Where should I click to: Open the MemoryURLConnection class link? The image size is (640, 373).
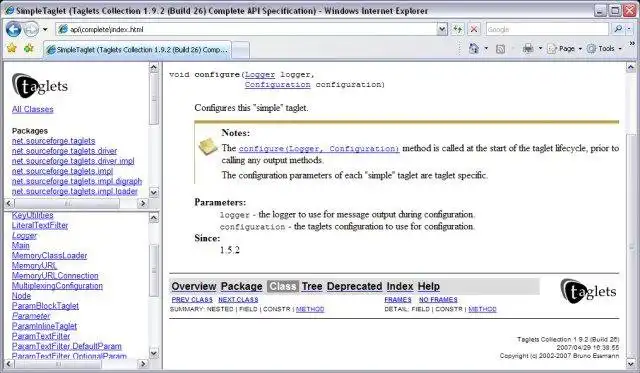click(x=55, y=276)
